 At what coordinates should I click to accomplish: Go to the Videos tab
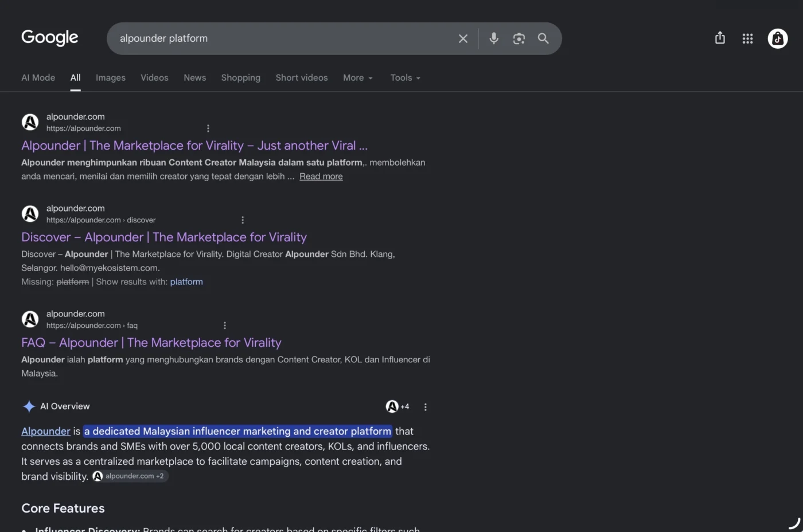pos(155,77)
